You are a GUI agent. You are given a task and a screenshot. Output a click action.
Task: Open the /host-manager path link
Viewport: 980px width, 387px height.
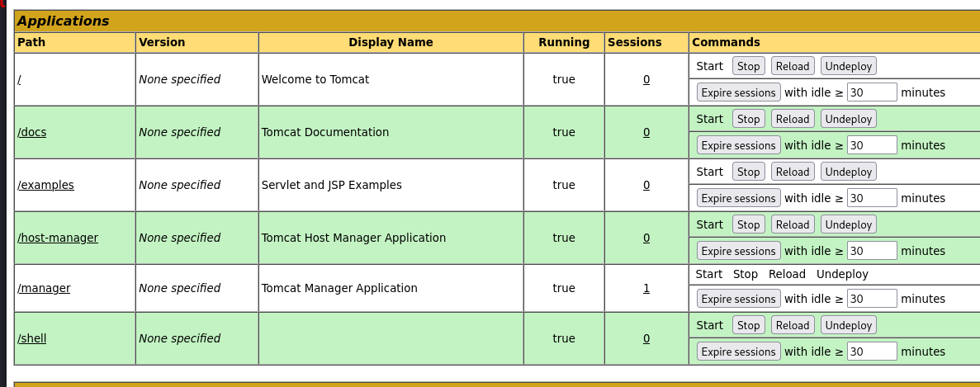(58, 238)
